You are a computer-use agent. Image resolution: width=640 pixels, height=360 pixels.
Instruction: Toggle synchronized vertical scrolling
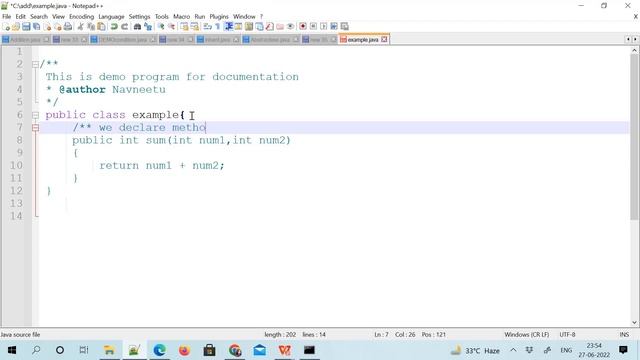[184, 27]
